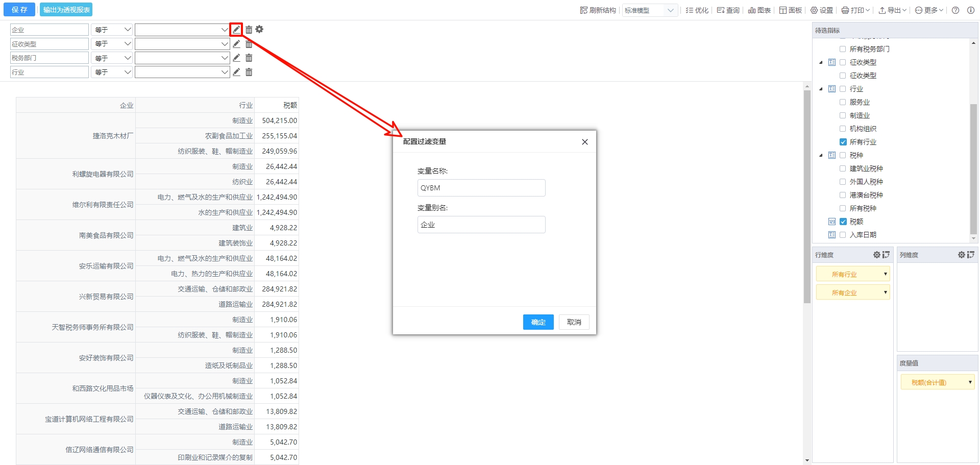Open the 行维度 panel gear settings
980x465 pixels.
[876, 255]
